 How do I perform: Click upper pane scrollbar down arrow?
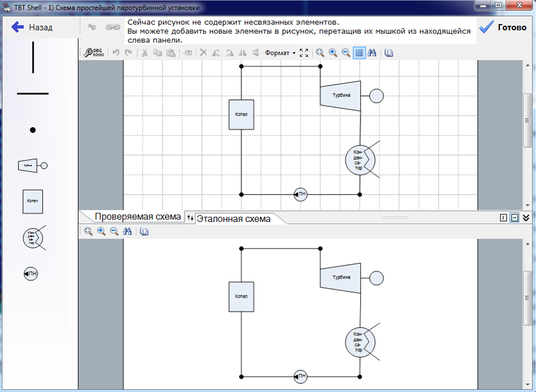tap(527, 205)
